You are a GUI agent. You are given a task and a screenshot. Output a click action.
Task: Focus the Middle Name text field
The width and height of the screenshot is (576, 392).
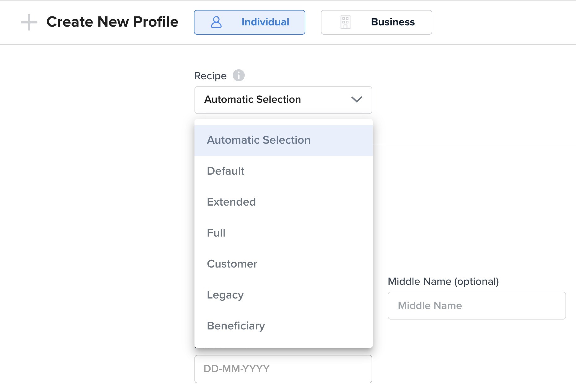[477, 306]
